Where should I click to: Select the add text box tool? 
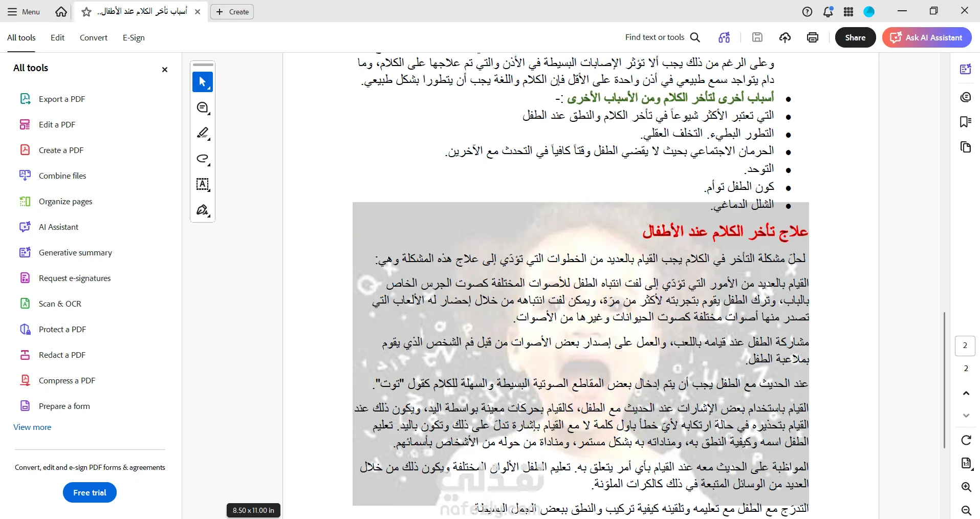[x=203, y=184]
